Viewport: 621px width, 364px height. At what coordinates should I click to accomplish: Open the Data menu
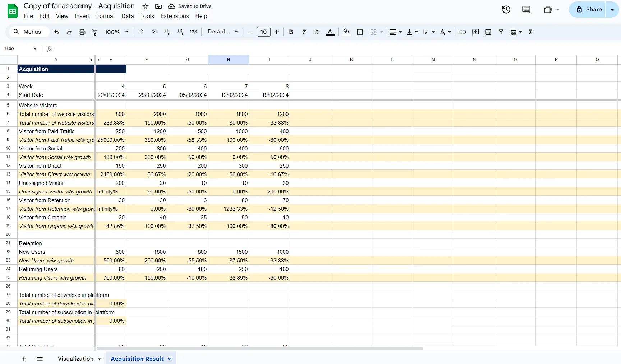pyautogui.click(x=128, y=16)
